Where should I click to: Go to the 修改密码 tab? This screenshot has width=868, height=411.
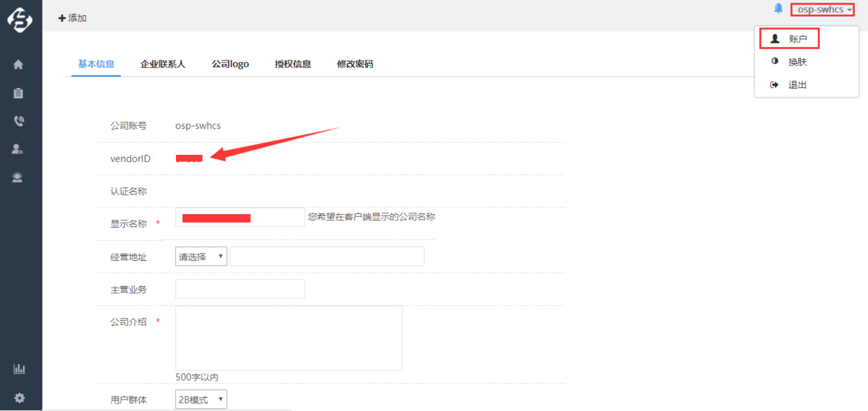point(355,64)
